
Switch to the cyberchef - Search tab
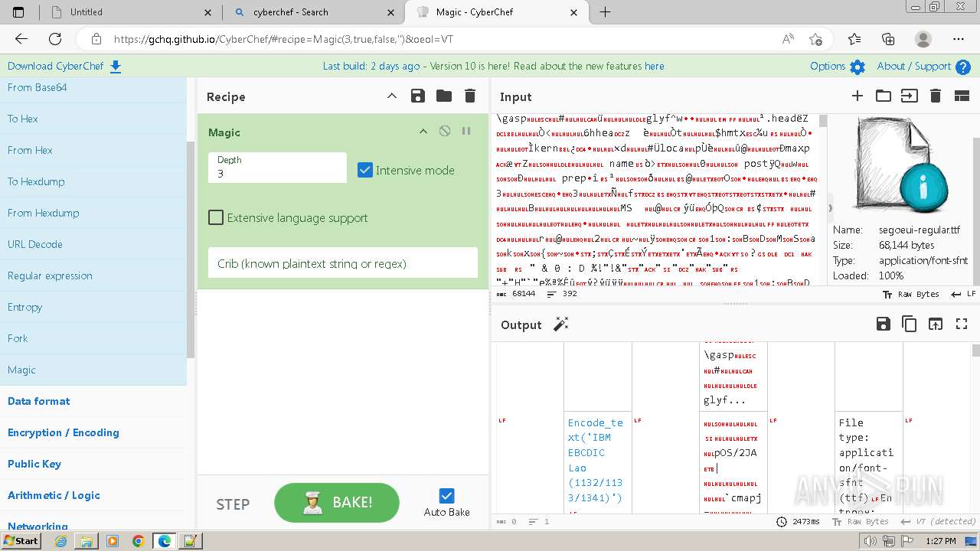coord(315,12)
